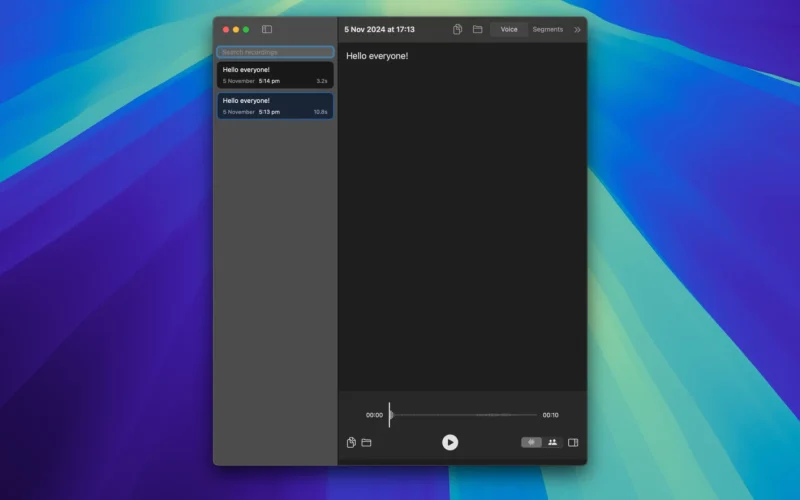Click the 00:10 total duration label
800x500 pixels.
click(551, 415)
